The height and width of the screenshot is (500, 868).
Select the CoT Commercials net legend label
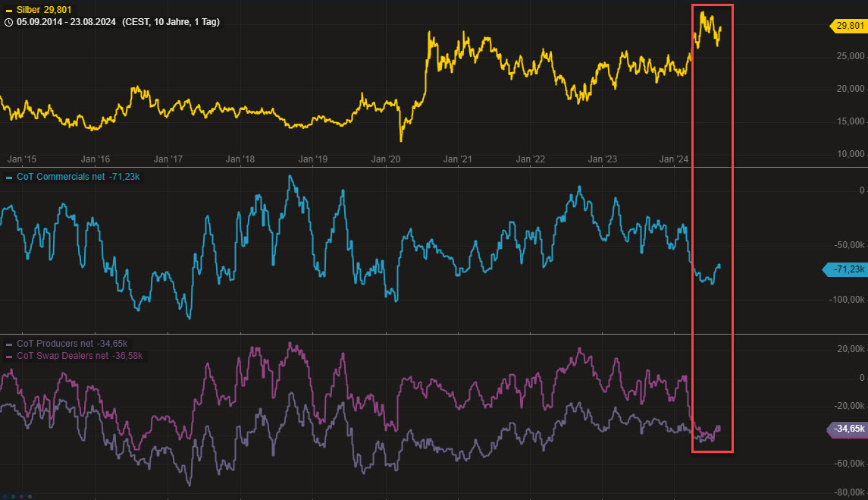[x=76, y=177]
